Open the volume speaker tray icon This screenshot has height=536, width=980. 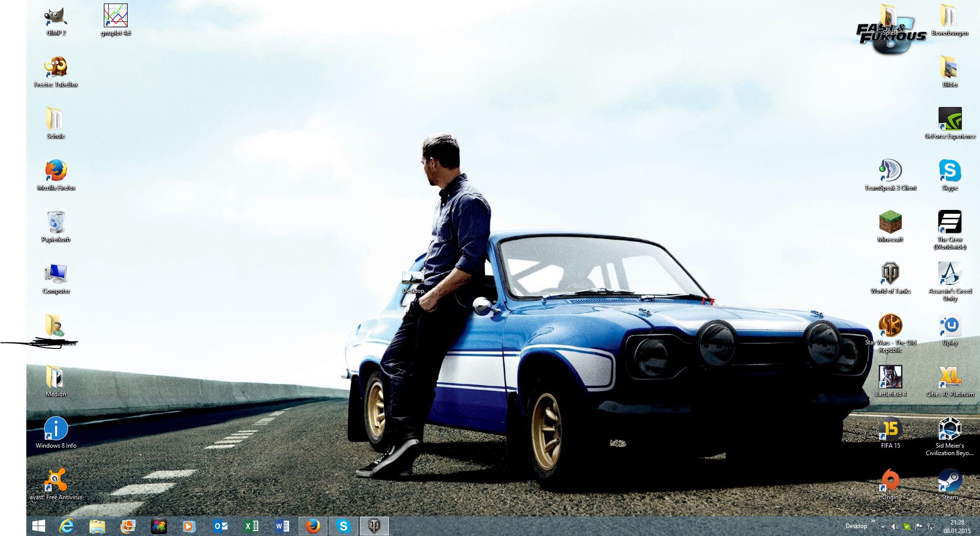(x=895, y=527)
